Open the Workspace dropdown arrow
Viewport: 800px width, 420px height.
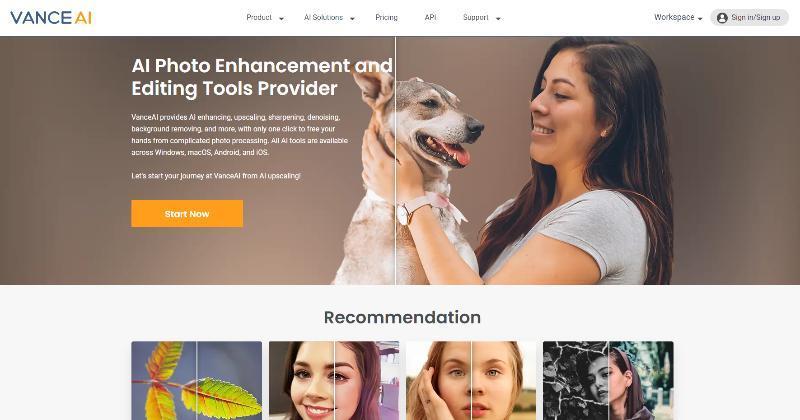tap(700, 18)
